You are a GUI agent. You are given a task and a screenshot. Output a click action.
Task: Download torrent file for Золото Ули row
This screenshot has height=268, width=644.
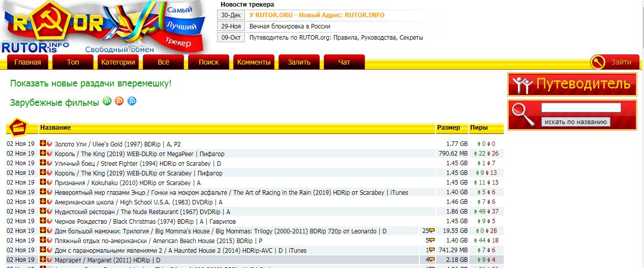[x=43, y=144]
